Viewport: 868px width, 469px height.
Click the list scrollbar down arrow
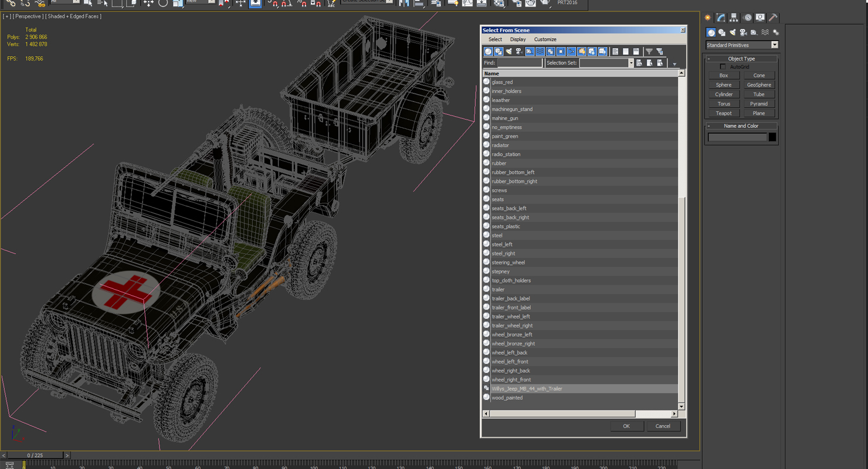tap(681, 406)
